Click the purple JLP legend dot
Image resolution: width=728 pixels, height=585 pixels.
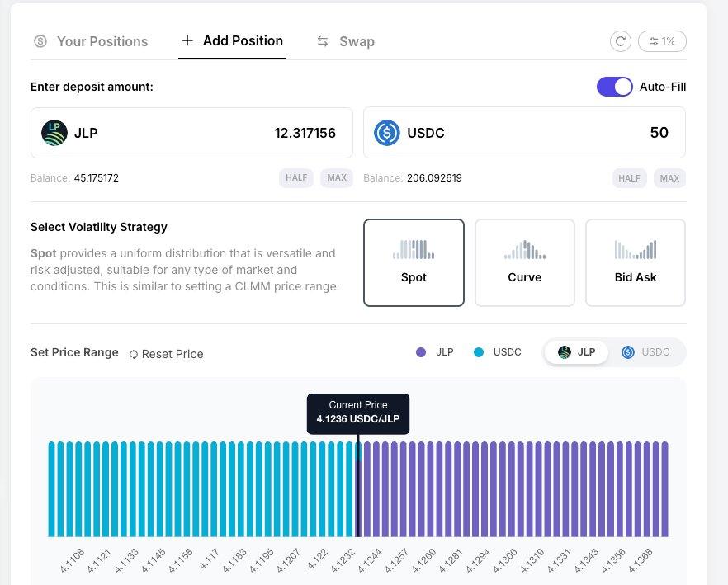421,352
